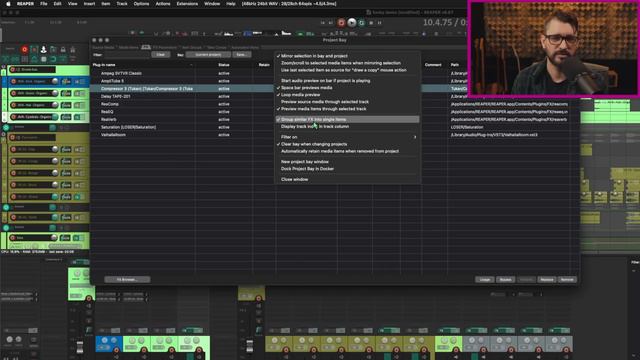640x360 pixels.
Task: Expand the 'Filter on' submenu
Action: pos(348,137)
